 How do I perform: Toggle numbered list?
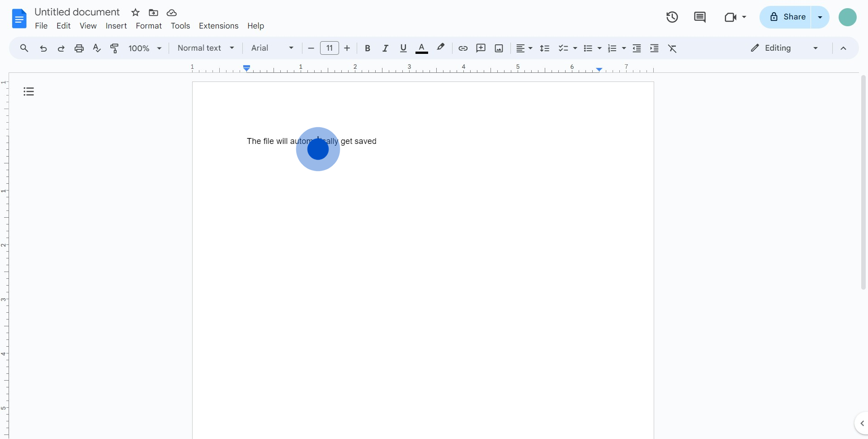coord(612,48)
